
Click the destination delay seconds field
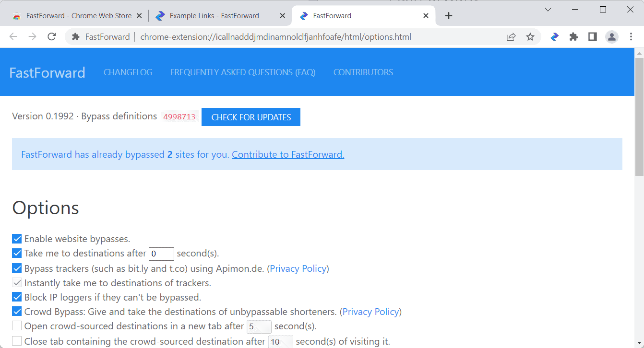coord(161,254)
